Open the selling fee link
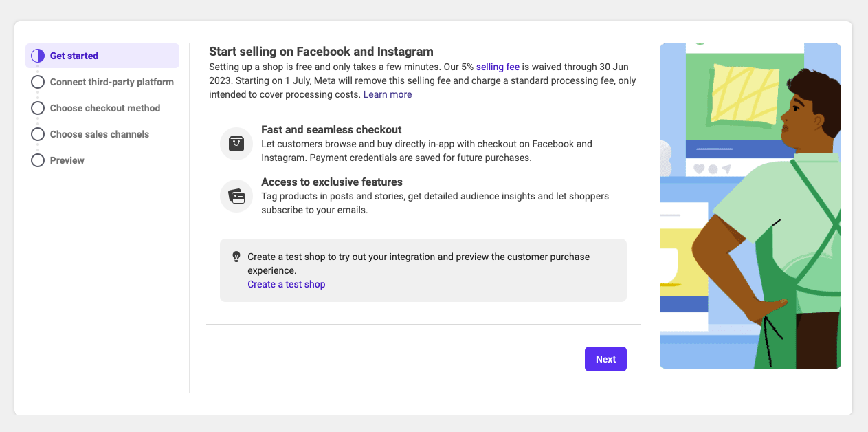 point(498,67)
